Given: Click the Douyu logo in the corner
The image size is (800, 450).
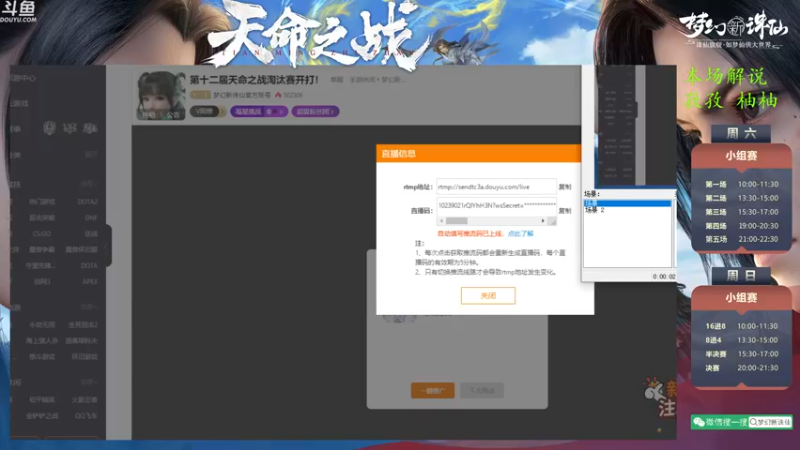Looking at the screenshot, I should click(x=18, y=12).
